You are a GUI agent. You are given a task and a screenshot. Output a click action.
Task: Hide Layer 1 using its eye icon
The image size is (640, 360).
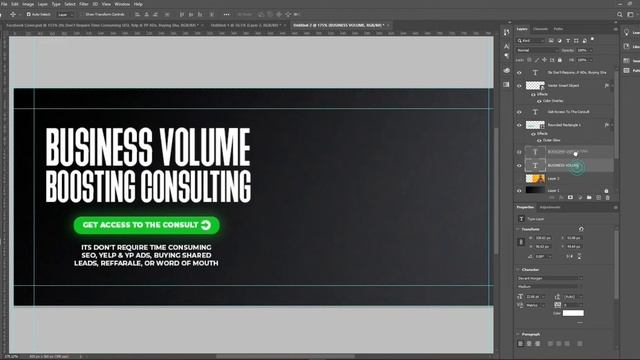point(519,191)
